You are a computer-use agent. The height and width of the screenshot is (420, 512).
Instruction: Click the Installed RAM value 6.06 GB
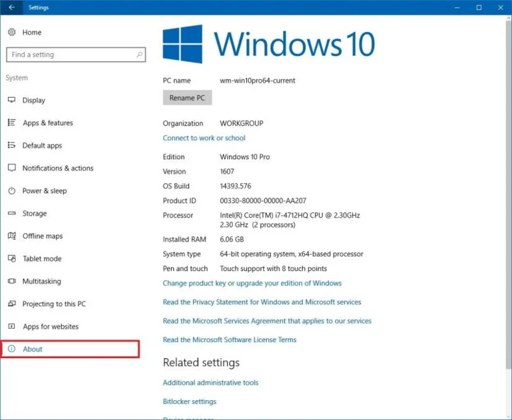click(232, 239)
